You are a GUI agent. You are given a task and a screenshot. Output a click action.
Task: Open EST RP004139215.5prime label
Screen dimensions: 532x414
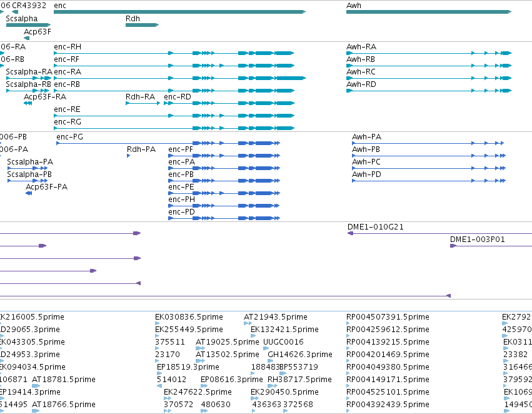tap(388, 342)
